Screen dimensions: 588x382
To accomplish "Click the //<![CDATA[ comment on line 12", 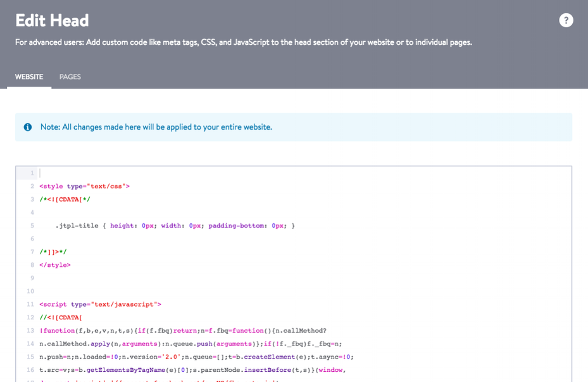I will coord(60,317).
